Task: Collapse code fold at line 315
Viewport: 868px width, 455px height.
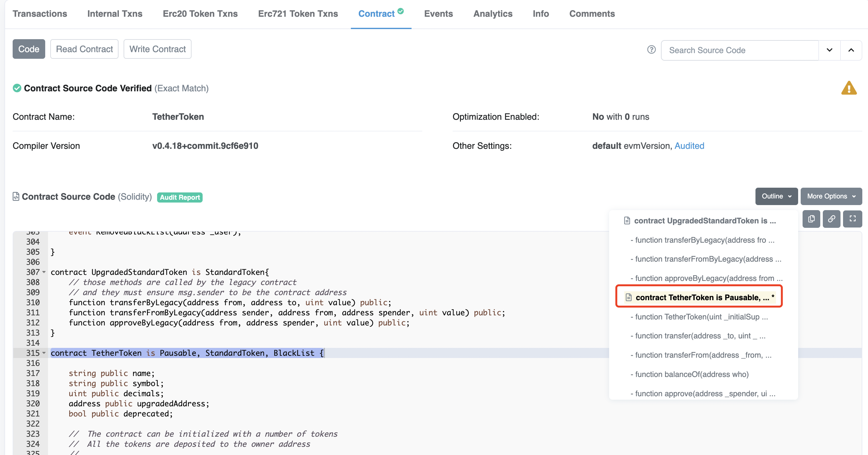Action: tap(44, 353)
